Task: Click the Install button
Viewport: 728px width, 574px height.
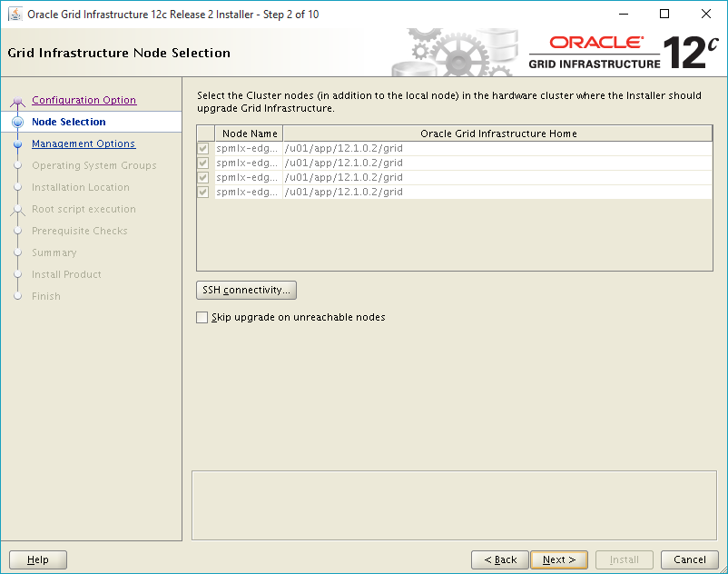Action: coord(625,559)
